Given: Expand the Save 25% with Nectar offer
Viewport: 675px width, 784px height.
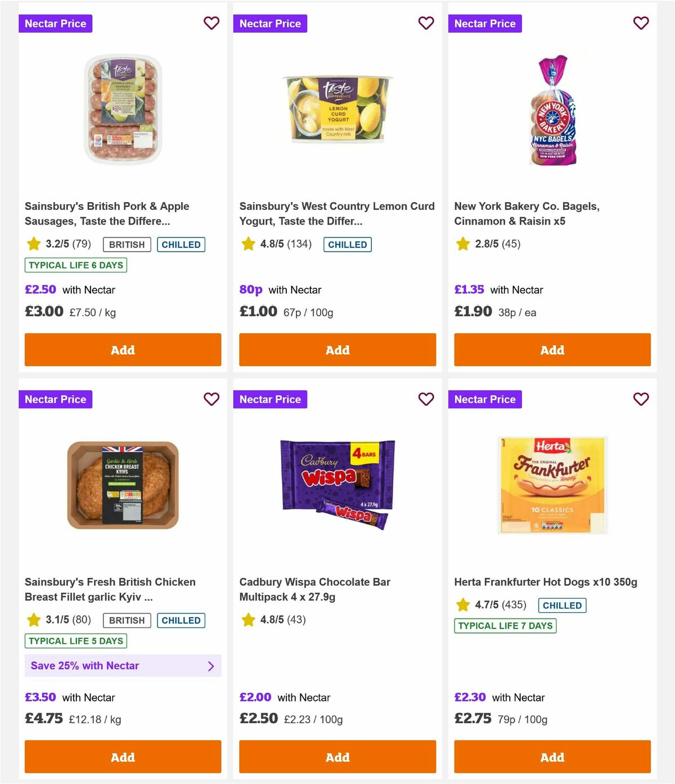Looking at the screenshot, I should click(123, 666).
